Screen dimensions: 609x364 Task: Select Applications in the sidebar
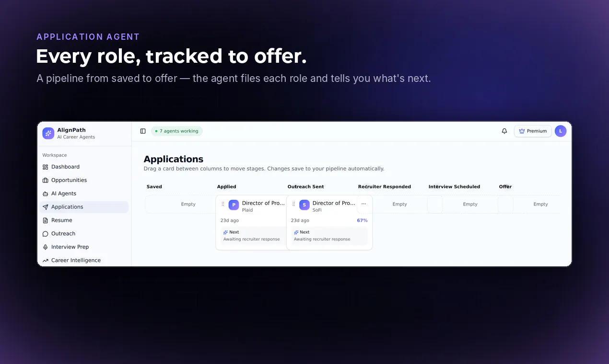pyautogui.click(x=84, y=207)
